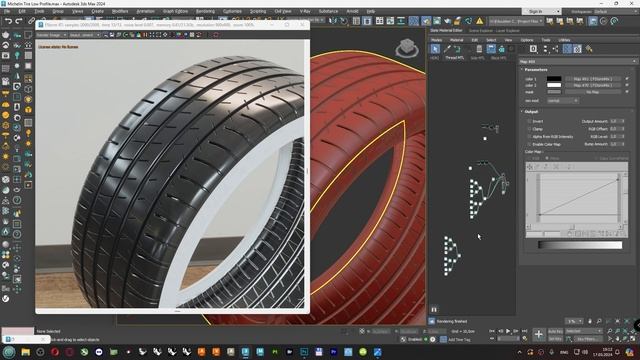This screenshot has width=640, height=360.
Task: Click Slate Select by Material icon
Action: pos(589,49)
